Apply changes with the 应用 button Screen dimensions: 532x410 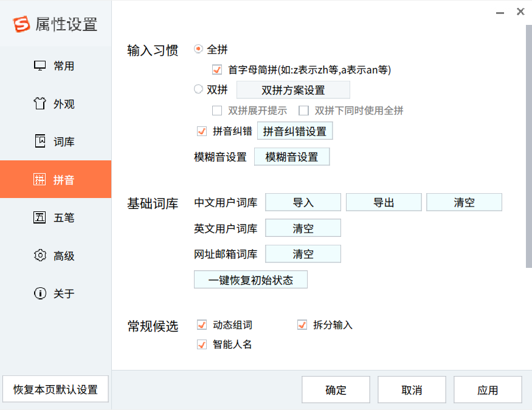488,389
